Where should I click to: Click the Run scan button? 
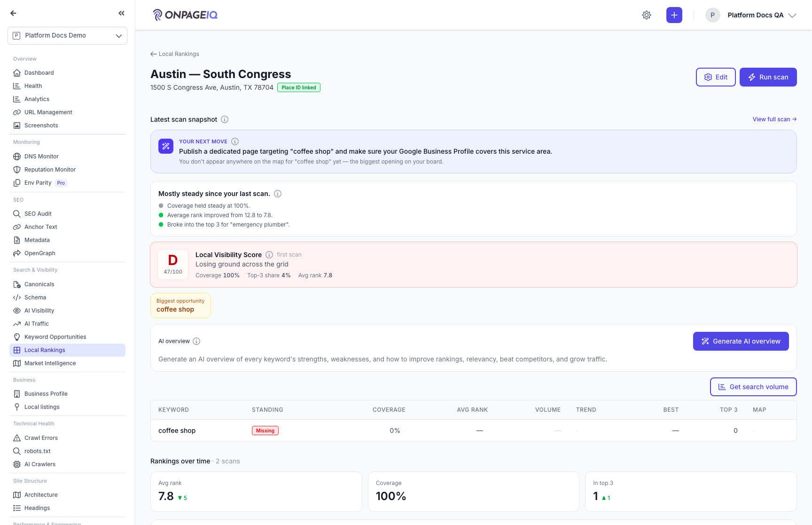(x=768, y=77)
